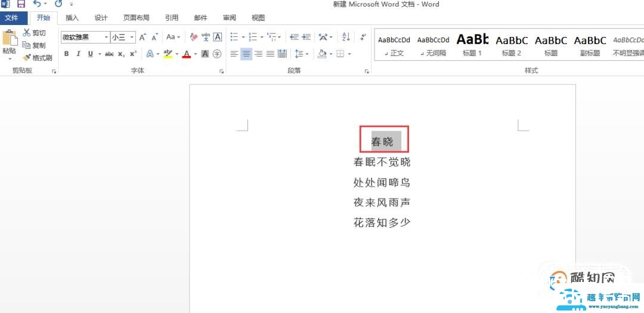Decrease paragraph indent
The height and width of the screenshot is (313, 644).
pyautogui.click(x=294, y=37)
